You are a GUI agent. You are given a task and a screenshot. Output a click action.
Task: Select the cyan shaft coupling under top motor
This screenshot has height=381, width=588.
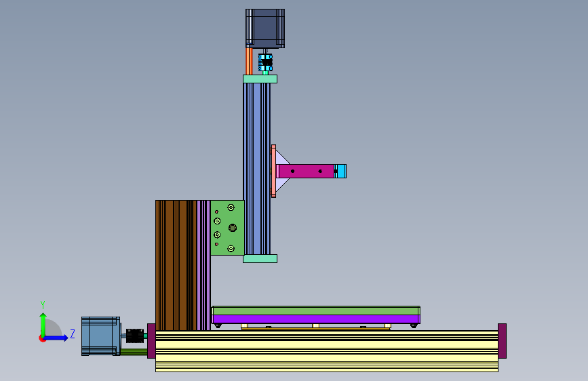pos(265,62)
